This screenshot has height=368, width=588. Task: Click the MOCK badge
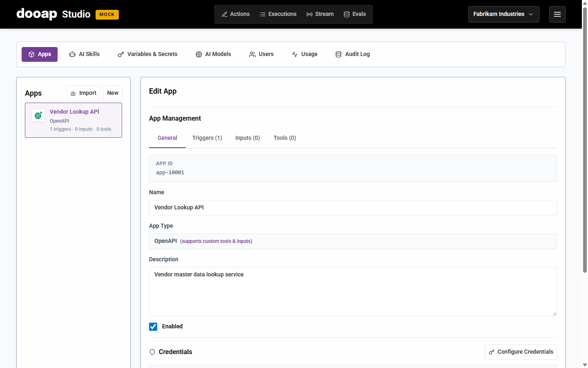coord(107,14)
